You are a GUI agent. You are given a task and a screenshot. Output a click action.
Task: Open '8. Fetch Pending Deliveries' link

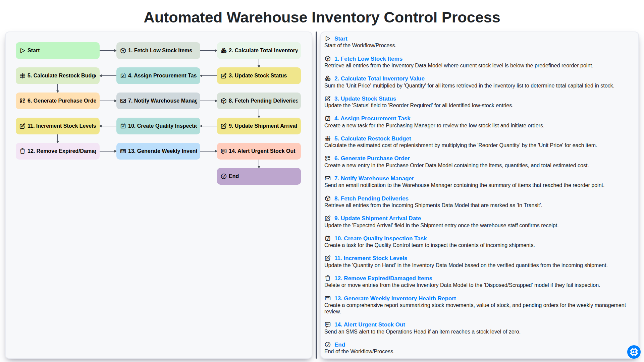[x=371, y=198]
